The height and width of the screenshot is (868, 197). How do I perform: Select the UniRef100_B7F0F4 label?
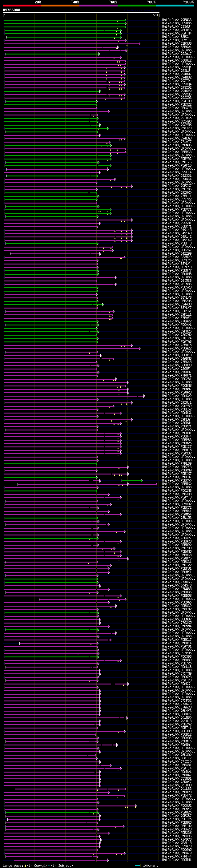pyautogui.click(x=177, y=318)
